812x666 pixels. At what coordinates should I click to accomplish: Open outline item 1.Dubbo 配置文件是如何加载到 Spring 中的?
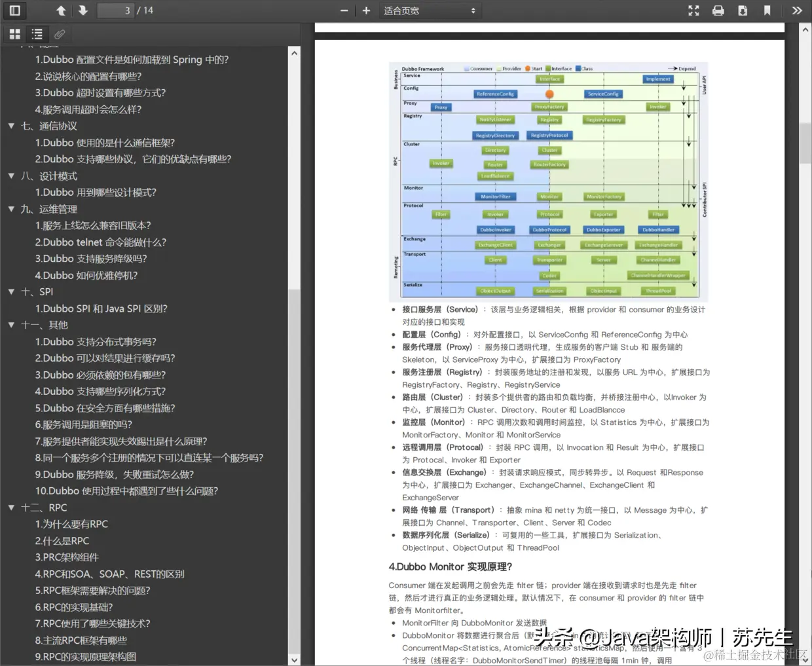tap(132, 60)
